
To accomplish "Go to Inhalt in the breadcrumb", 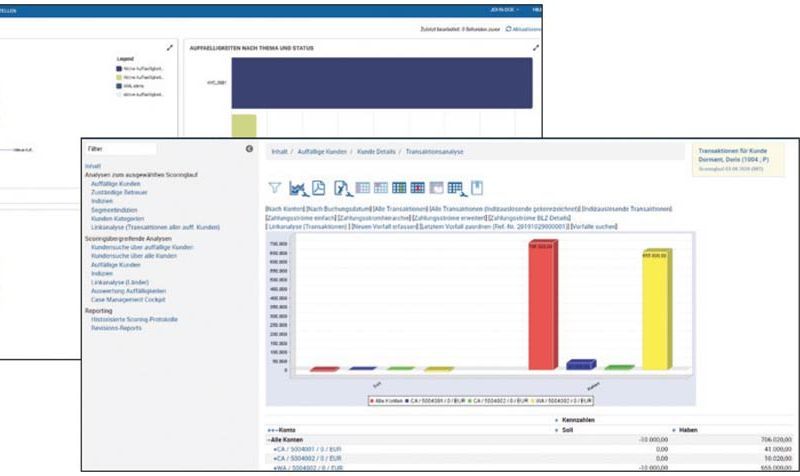I will [279, 152].
